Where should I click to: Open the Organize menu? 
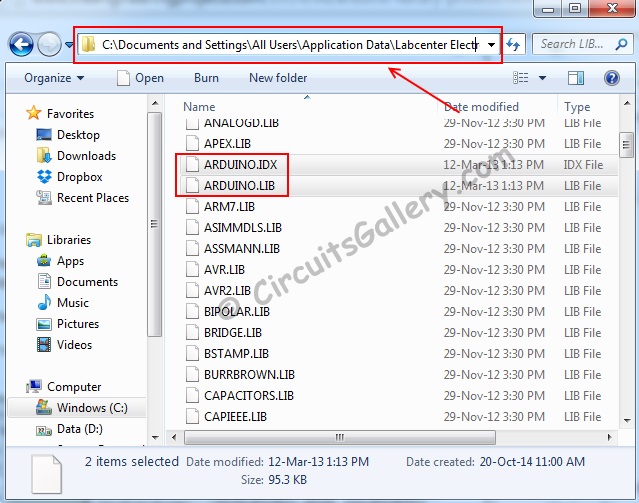click(x=54, y=78)
